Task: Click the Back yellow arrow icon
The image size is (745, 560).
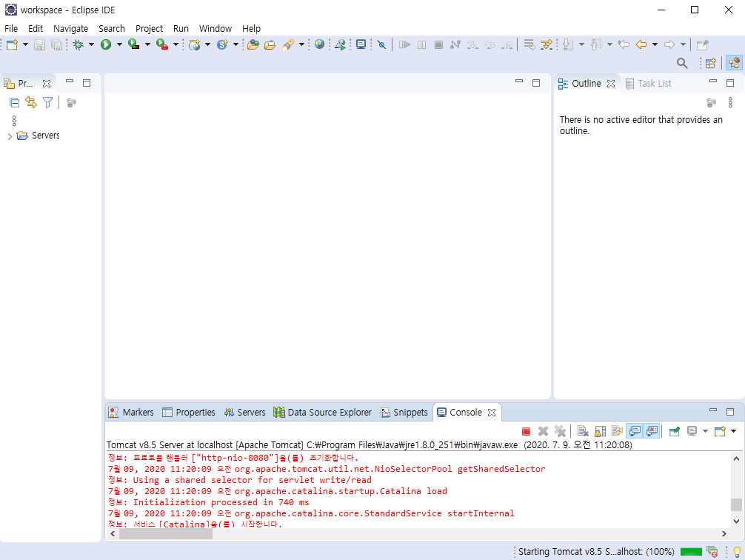Action: 641,44
